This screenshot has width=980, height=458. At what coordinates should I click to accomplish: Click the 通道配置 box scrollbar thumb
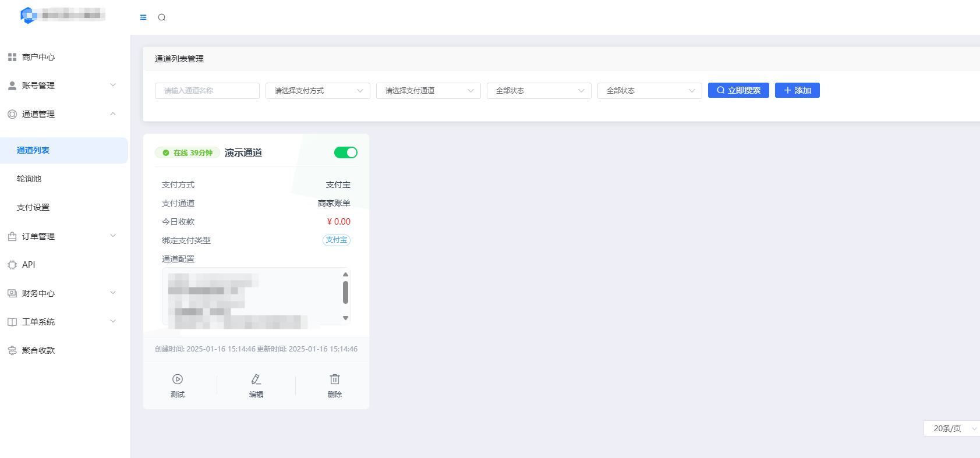(x=345, y=292)
